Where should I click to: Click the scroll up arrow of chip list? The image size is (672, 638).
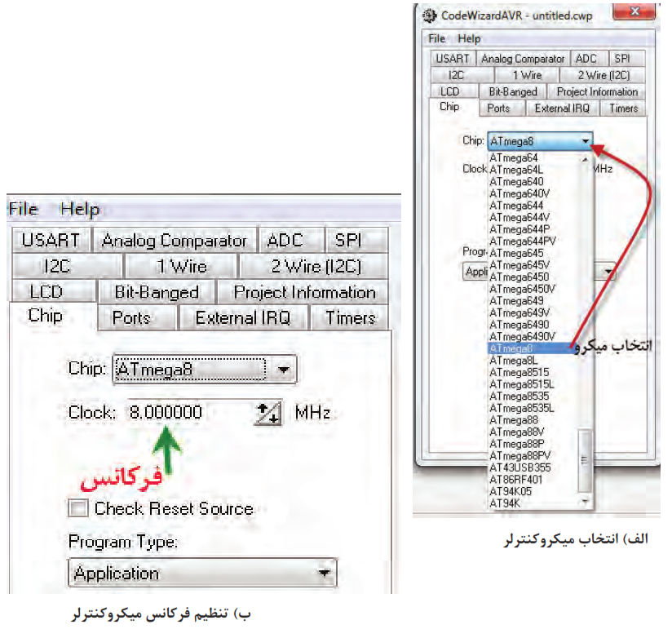coord(585,160)
